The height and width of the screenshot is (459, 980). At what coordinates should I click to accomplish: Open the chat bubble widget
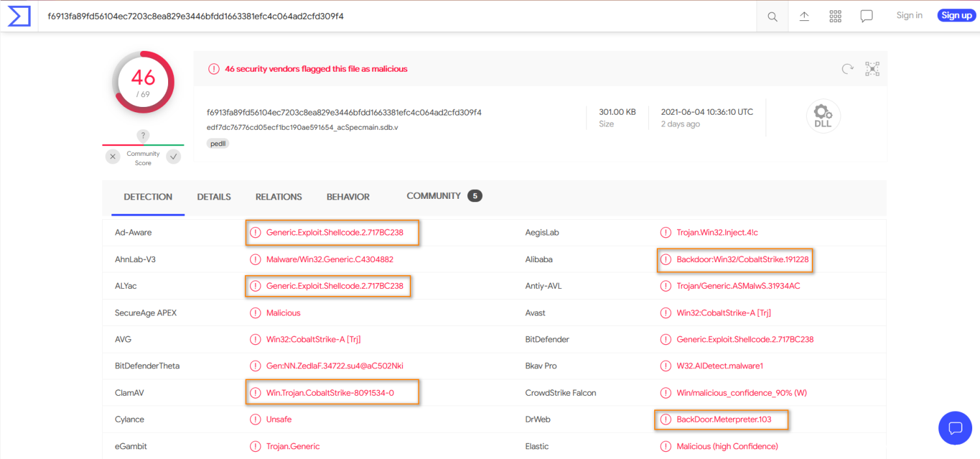point(955,428)
